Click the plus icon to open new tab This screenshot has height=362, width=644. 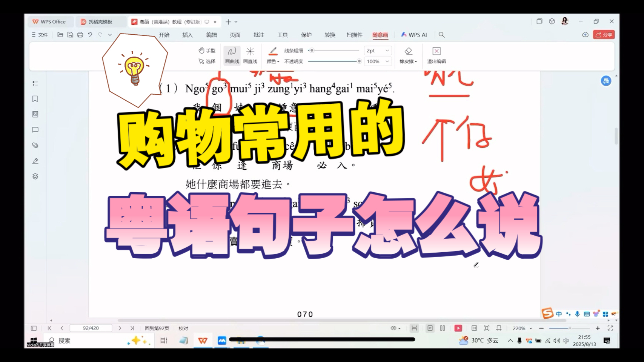(228, 22)
